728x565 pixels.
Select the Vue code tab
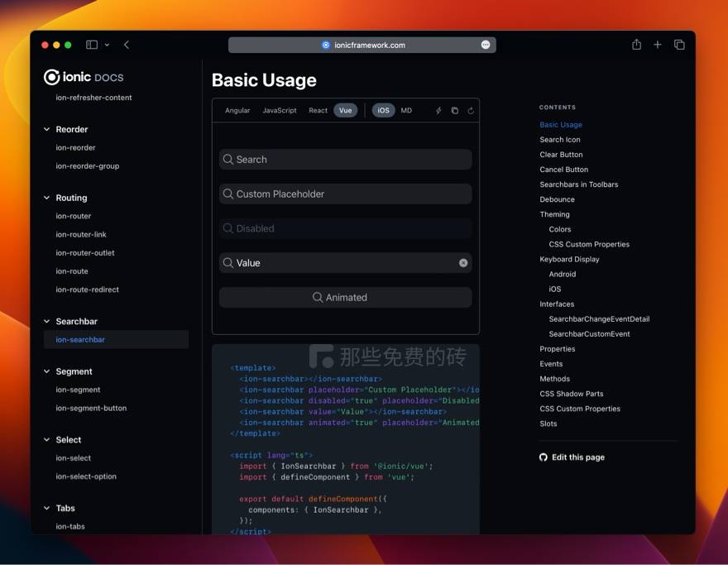click(x=346, y=111)
